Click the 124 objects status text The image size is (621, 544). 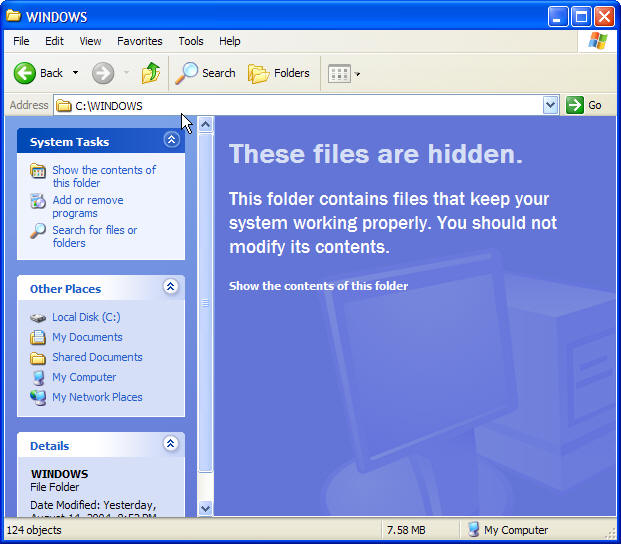pos(34,530)
